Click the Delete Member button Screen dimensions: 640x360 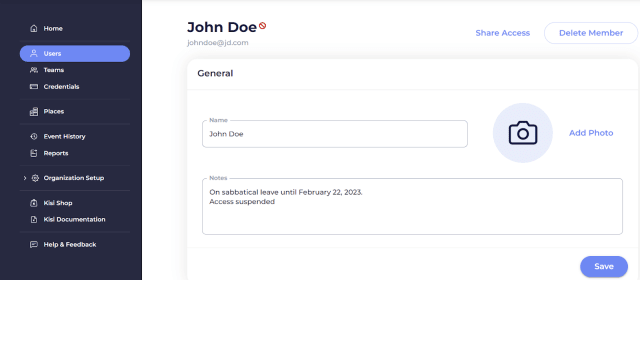tap(591, 33)
